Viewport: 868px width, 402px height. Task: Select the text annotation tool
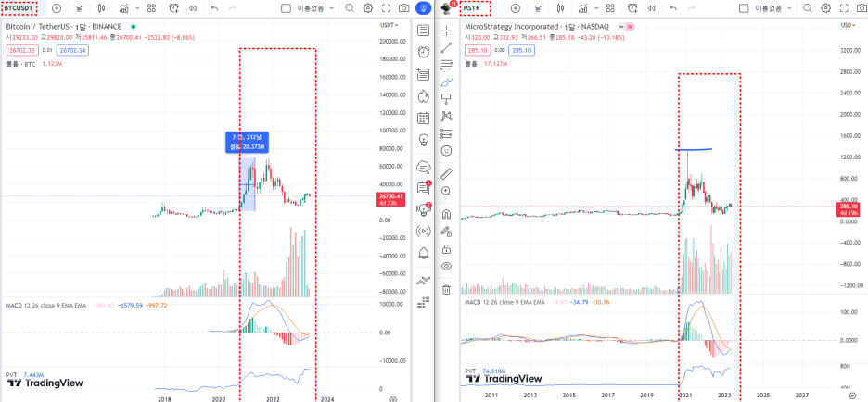click(446, 98)
